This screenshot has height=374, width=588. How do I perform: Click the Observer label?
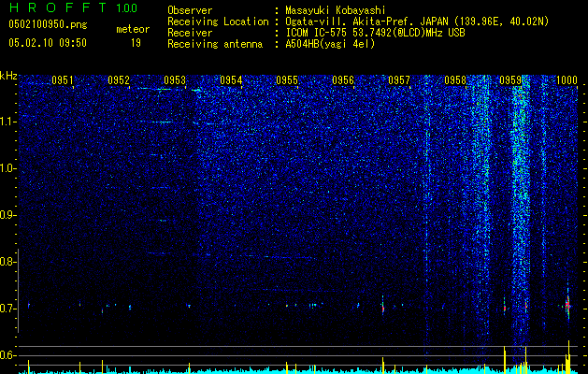(x=190, y=10)
